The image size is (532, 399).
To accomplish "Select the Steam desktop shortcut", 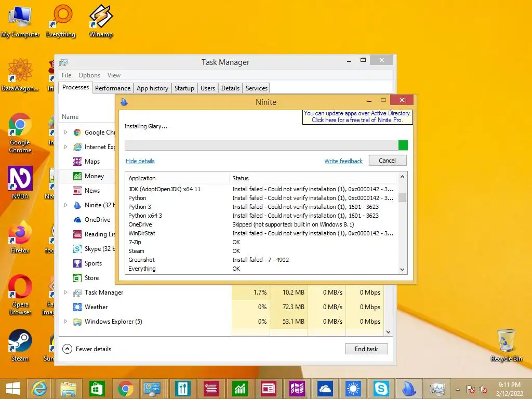I will coord(20,345).
